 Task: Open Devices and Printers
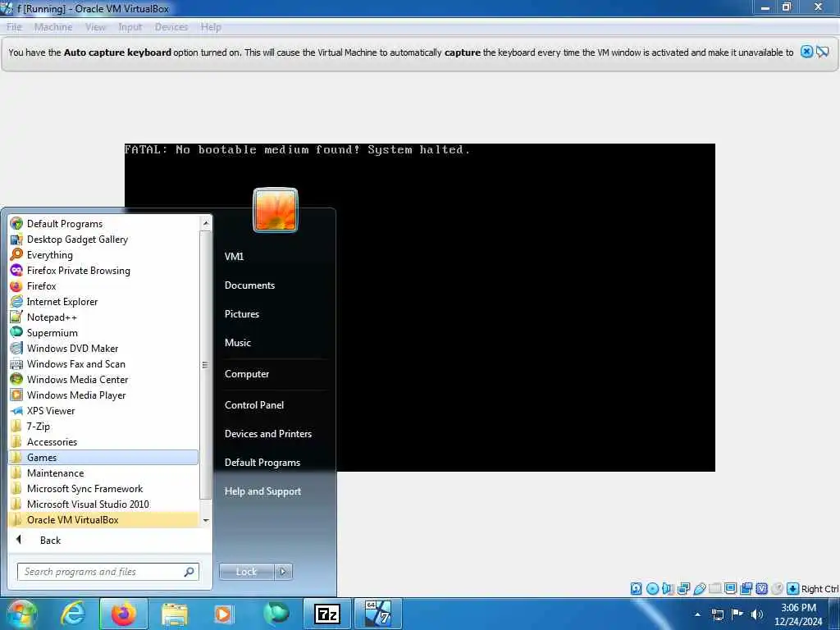(268, 433)
